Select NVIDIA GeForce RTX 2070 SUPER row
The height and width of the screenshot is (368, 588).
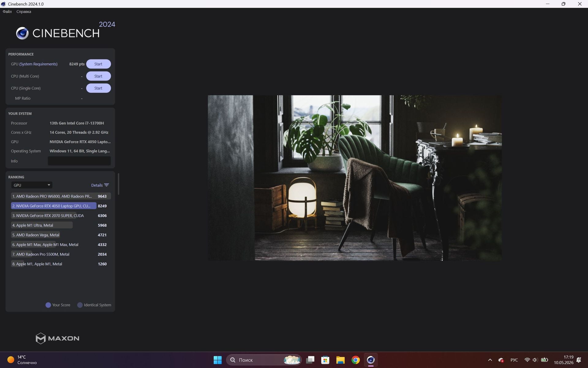click(61, 216)
